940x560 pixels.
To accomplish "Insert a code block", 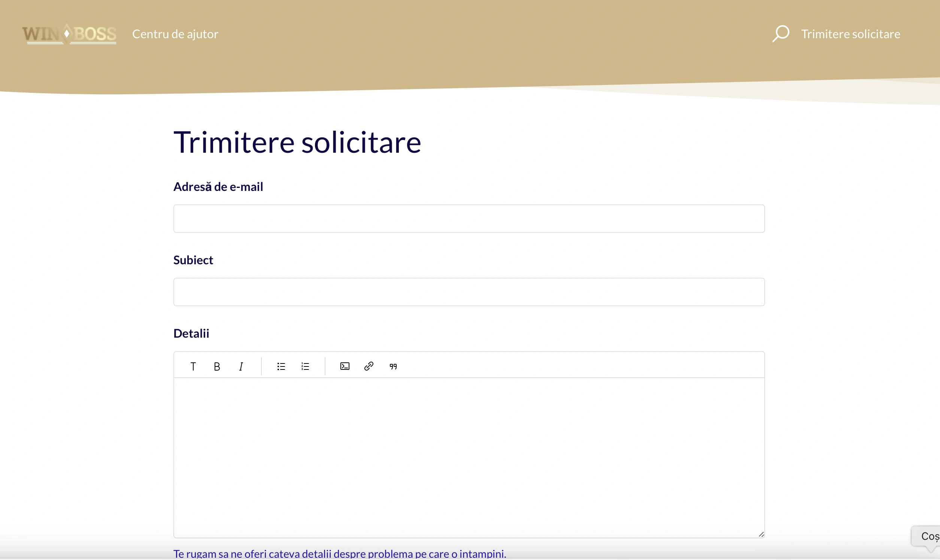I will (345, 366).
